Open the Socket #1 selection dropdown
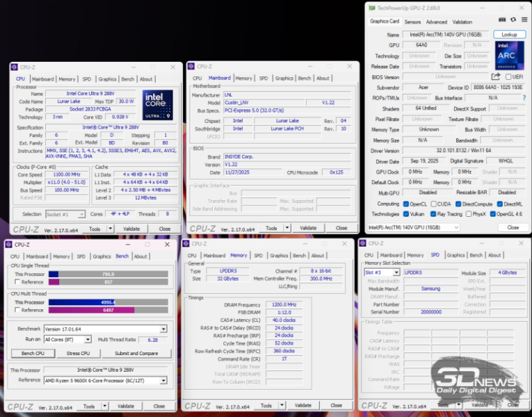 click(65, 214)
